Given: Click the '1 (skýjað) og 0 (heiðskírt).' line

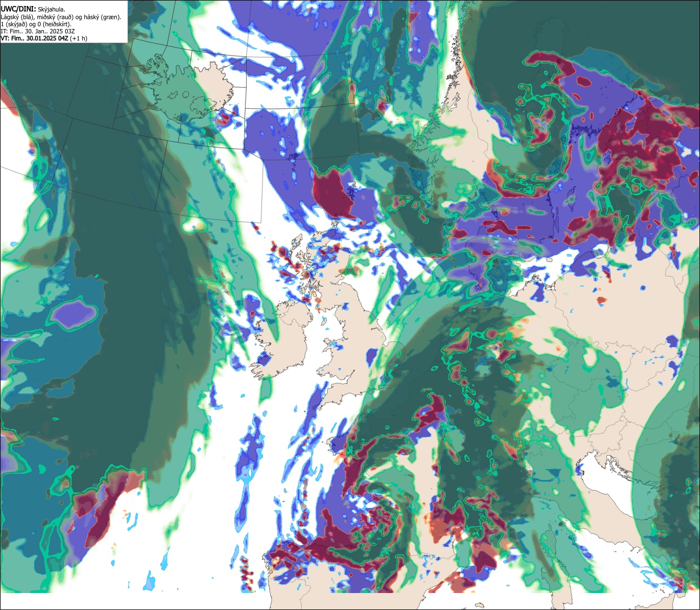Looking at the screenshot, I should [36, 24].
